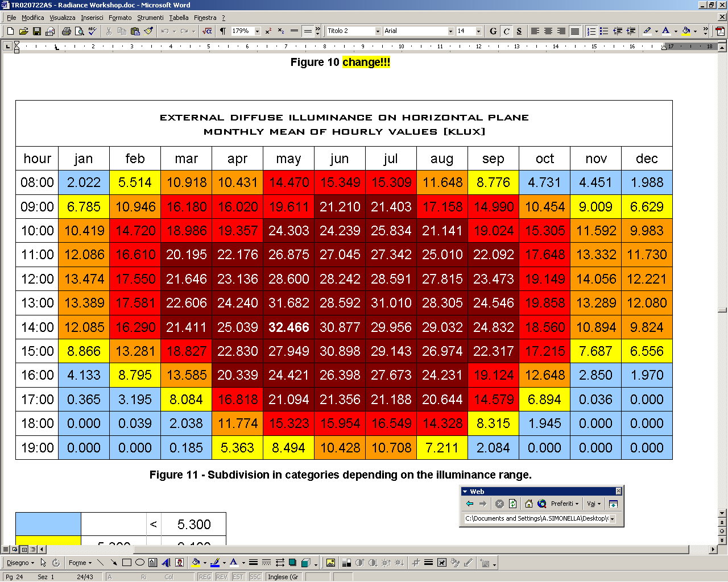Open the Inserisci menu

[92, 18]
